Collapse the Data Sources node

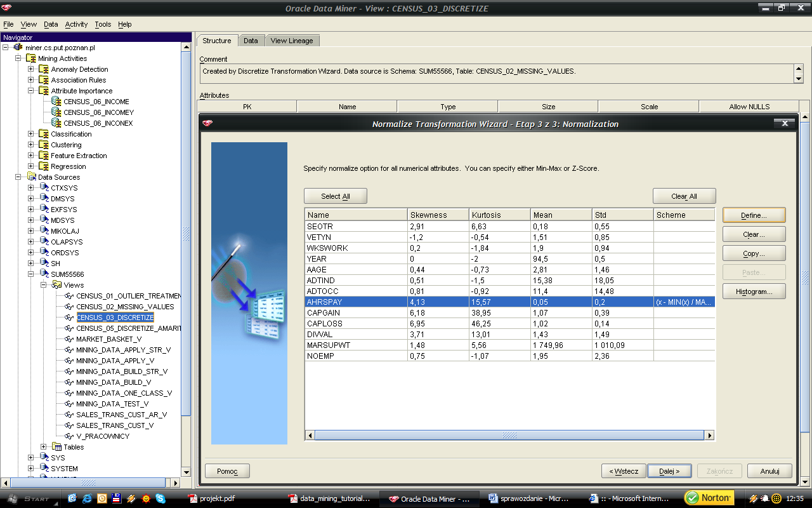pyautogui.click(x=18, y=177)
